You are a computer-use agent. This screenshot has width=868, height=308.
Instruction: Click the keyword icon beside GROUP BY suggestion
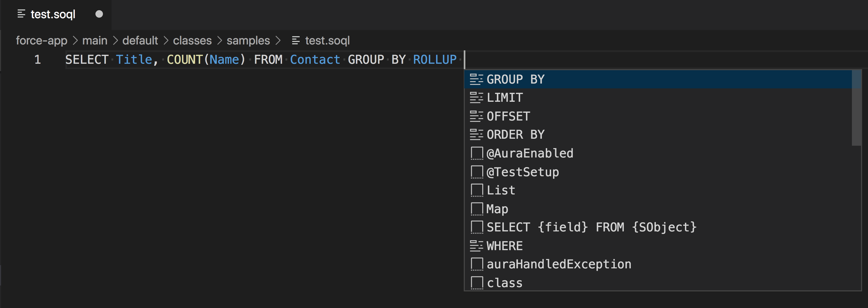[476, 80]
